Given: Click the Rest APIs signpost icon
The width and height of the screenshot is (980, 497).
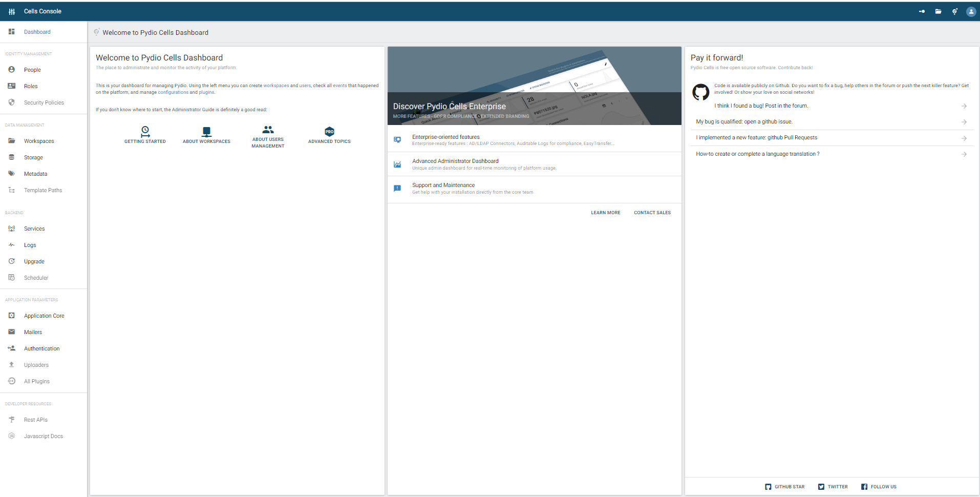Looking at the screenshot, I should click(x=11, y=420).
